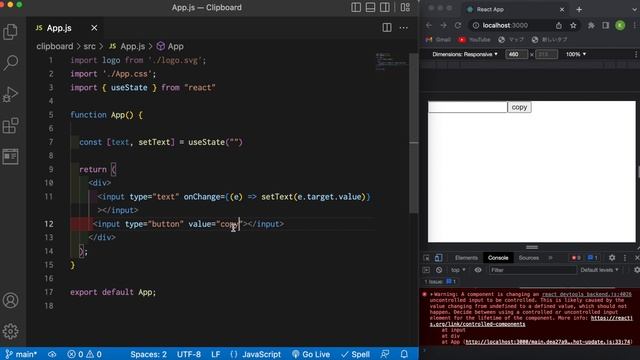
Task: Open react_devtools_backend.js:4026 source link
Action: 587,294
